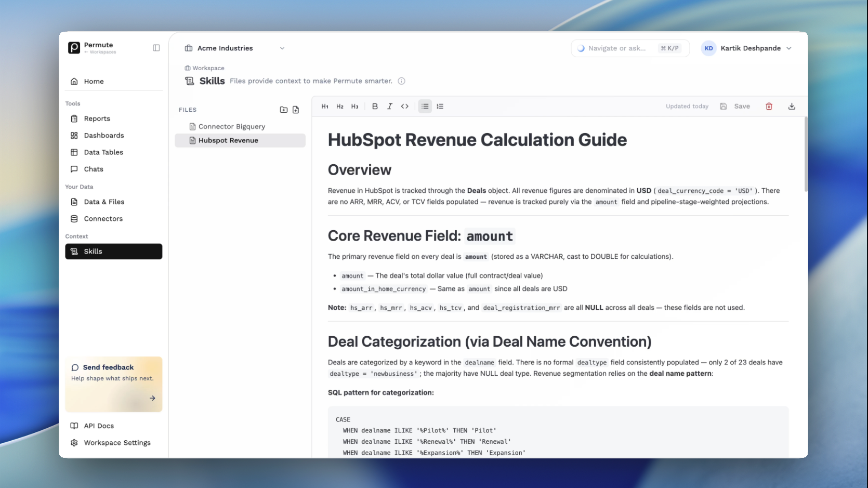
Task: Toggle italic formatting
Action: pyautogui.click(x=390, y=107)
